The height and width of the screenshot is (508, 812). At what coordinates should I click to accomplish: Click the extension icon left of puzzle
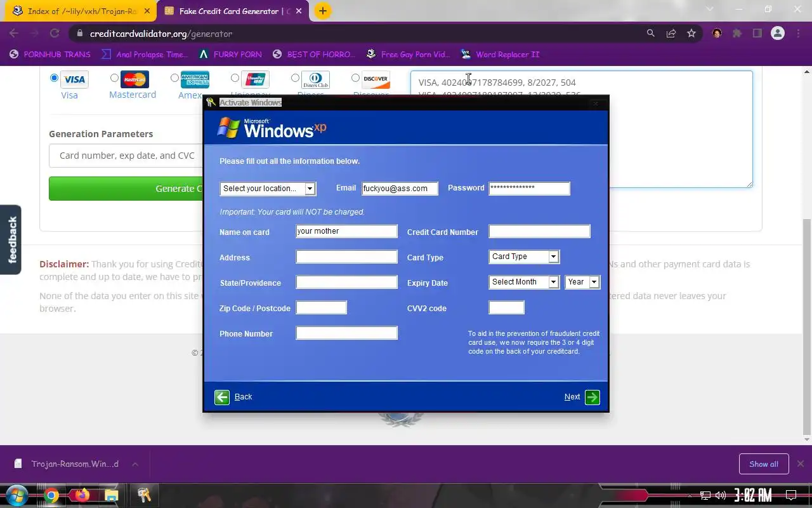[x=717, y=33]
